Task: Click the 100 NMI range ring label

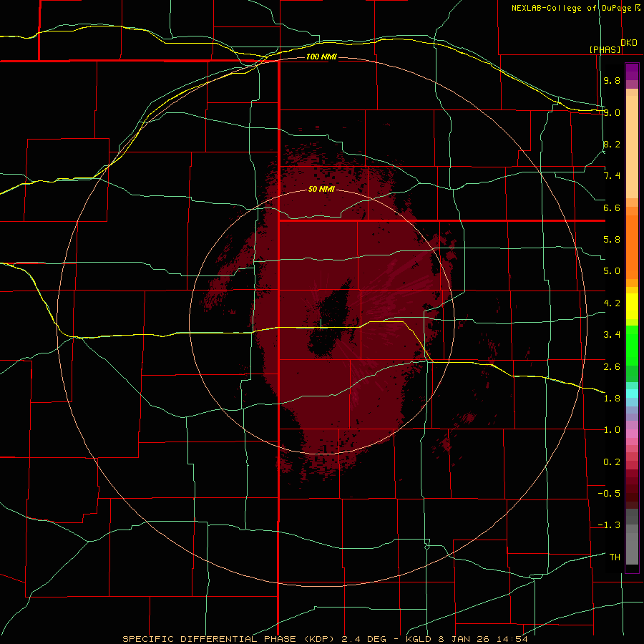Action: (321, 57)
